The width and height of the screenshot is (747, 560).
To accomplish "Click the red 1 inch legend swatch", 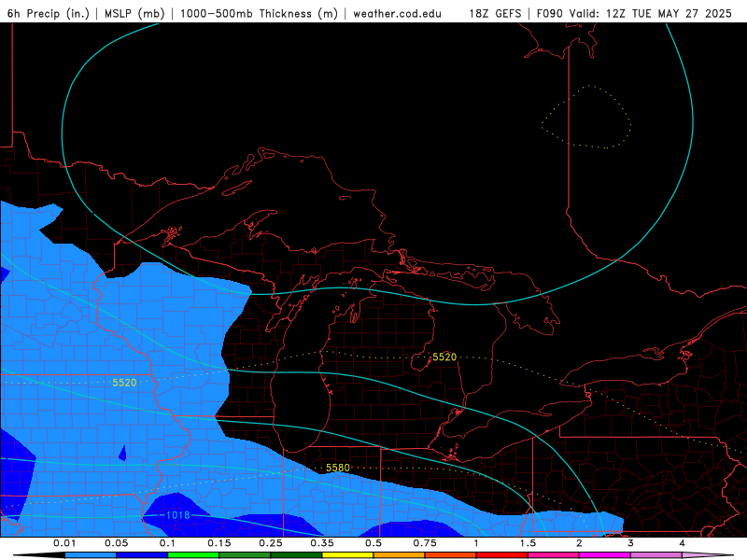I will [502, 555].
